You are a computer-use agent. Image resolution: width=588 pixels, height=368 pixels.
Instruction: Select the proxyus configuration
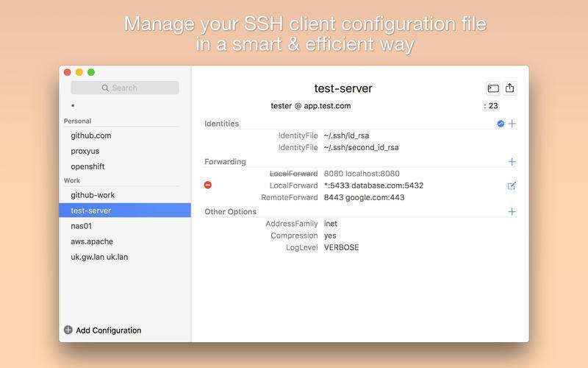pos(85,151)
